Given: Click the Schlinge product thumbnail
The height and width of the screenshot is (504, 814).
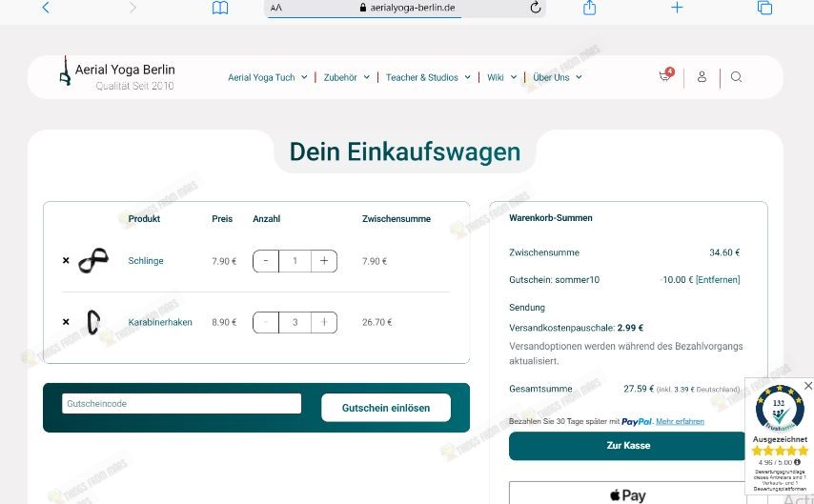Looking at the screenshot, I should 93,260.
